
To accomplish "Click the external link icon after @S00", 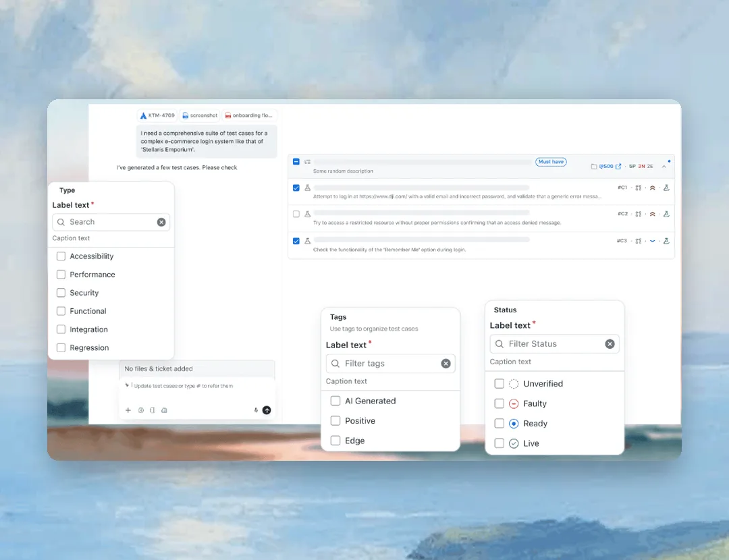I will point(618,167).
